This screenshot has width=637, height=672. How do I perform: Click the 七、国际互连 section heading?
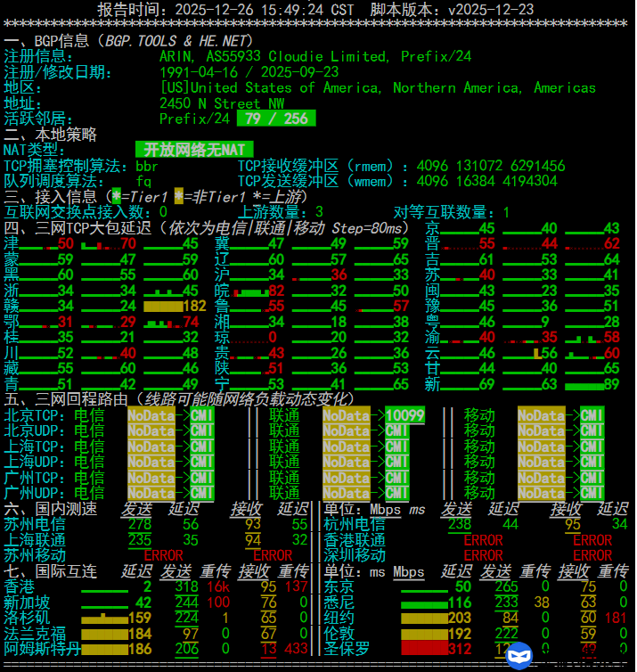[50, 571]
